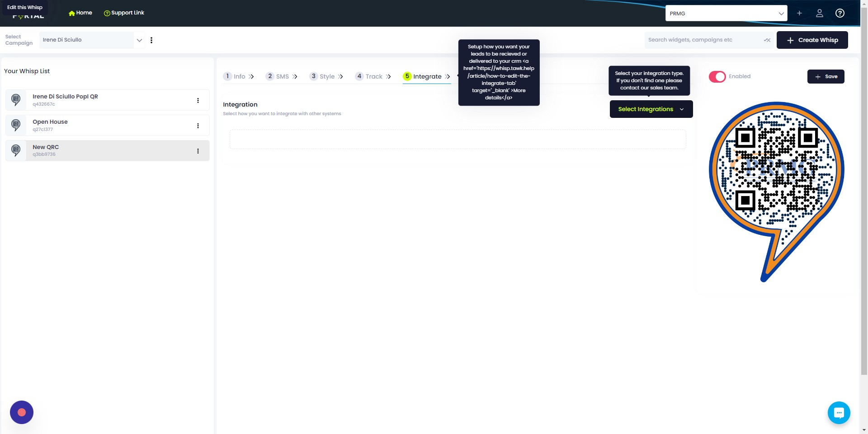Select Irene Di Sciullo Popl QR whisp
868x434 pixels.
pos(108,100)
